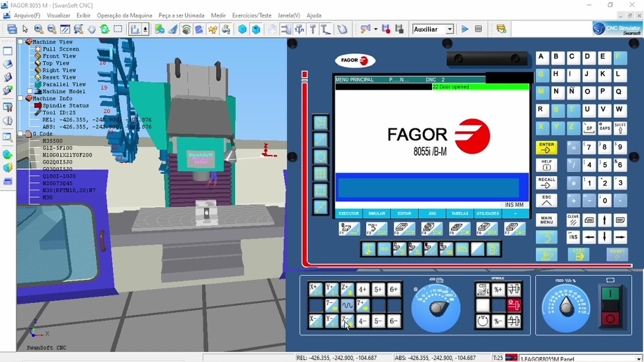The height and width of the screenshot is (362, 644).
Task: Click the LEVEL CYCLE key
Action: pyautogui.click(x=461, y=249)
